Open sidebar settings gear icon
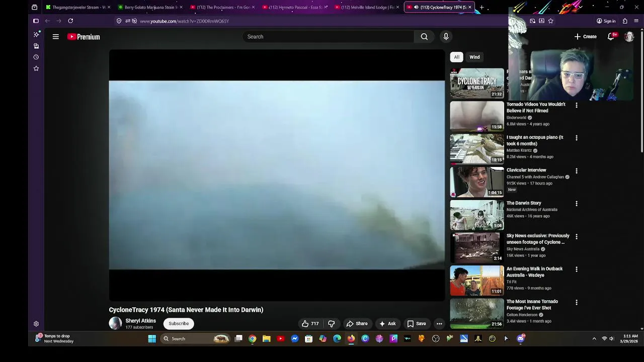644x362 pixels. click(x=36, y=324)
